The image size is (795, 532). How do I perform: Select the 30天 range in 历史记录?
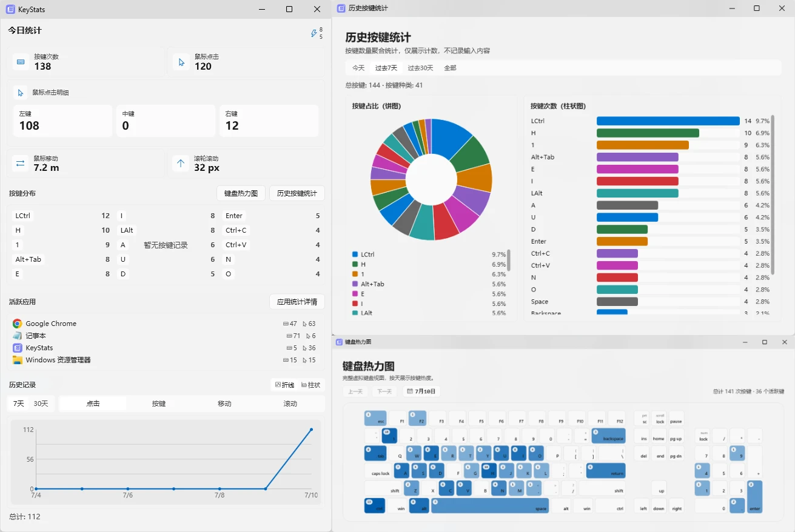click(41, 404)
